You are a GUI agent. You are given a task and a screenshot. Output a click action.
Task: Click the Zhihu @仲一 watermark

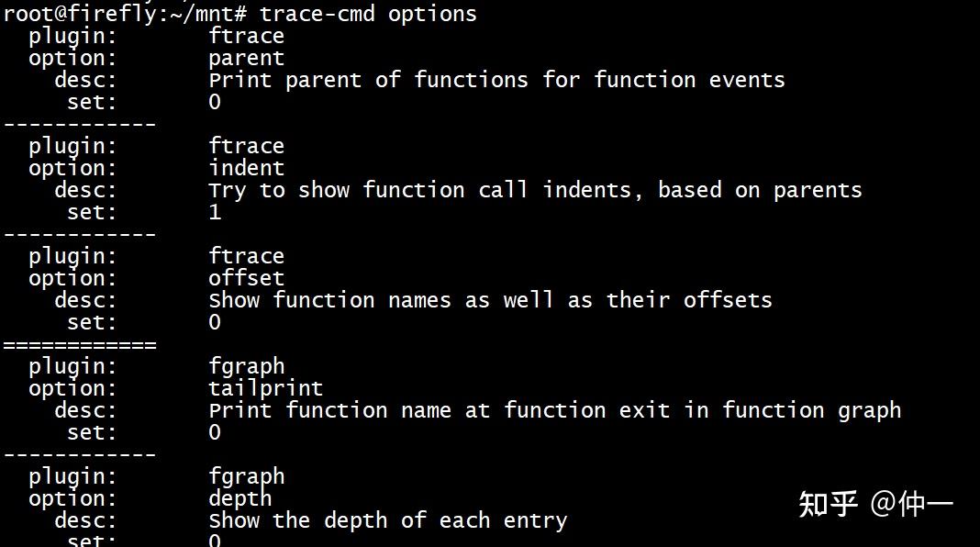click(x=875, y=504)
